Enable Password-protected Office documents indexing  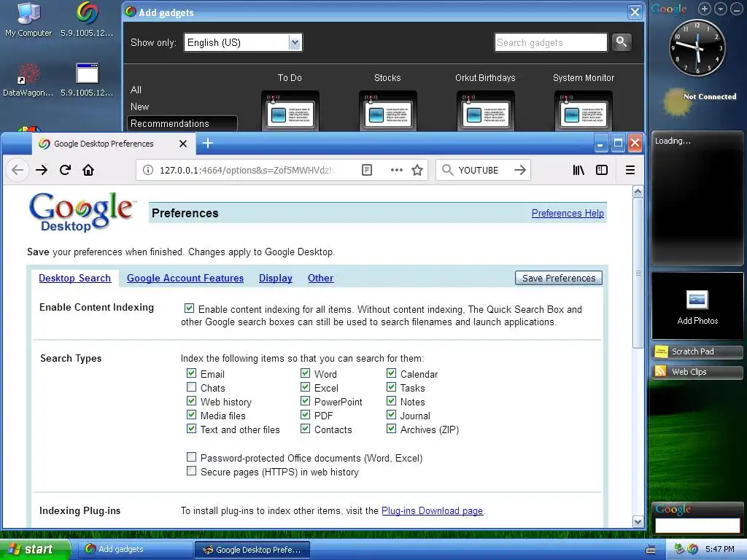point(192,457)
